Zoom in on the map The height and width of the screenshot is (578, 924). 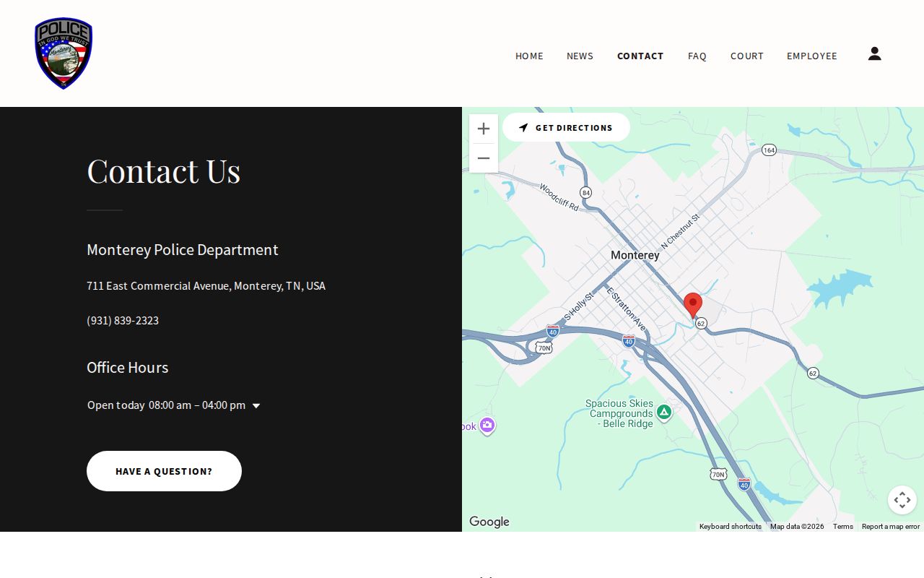pyautogui.click(x=484, y=129)
